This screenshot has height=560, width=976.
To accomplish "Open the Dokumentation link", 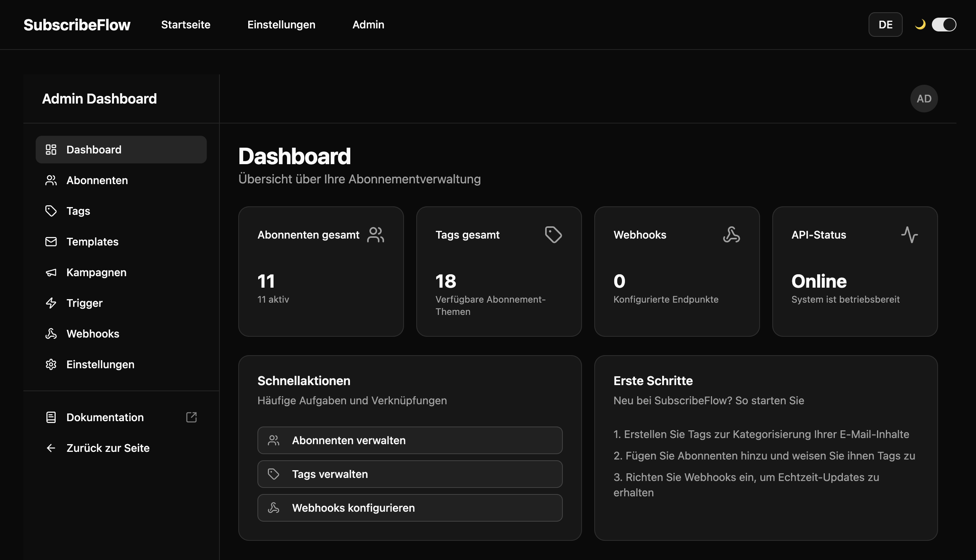I will click(x=105, y=417).
